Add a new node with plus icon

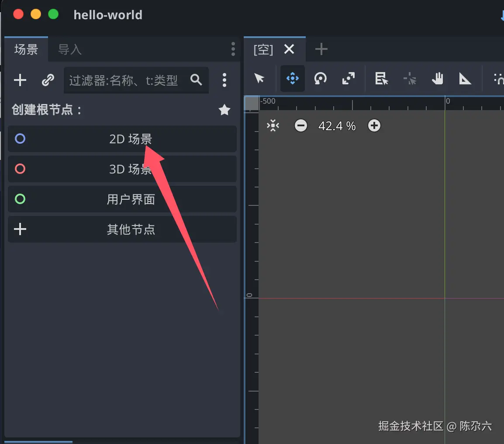20,80
